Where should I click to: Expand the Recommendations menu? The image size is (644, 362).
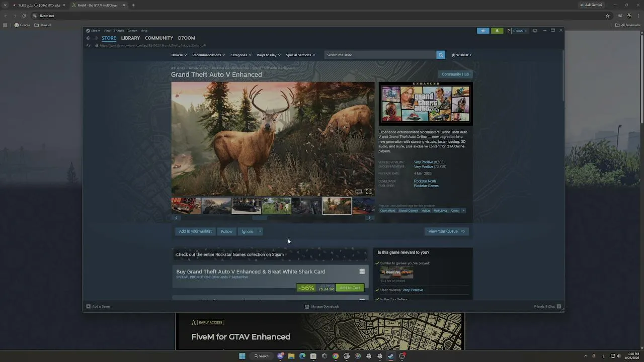[209, 55]
